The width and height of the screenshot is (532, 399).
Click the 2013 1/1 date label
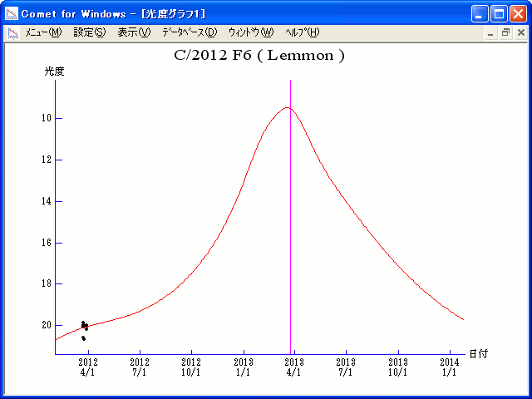[x=244, y=367]
